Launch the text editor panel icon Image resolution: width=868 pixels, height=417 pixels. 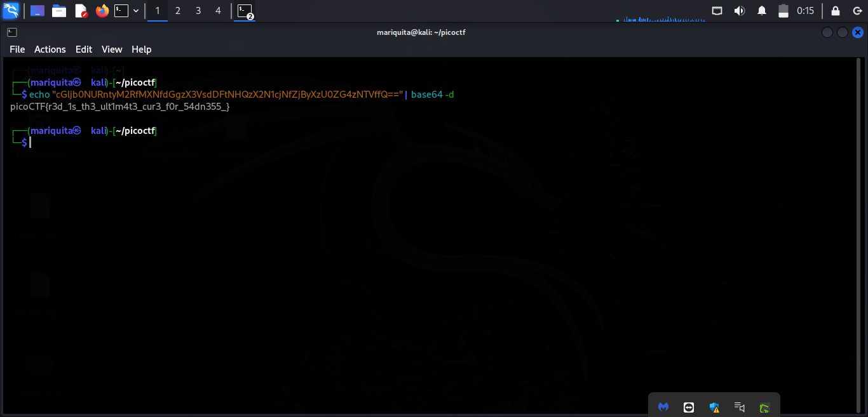click(81, 11)
